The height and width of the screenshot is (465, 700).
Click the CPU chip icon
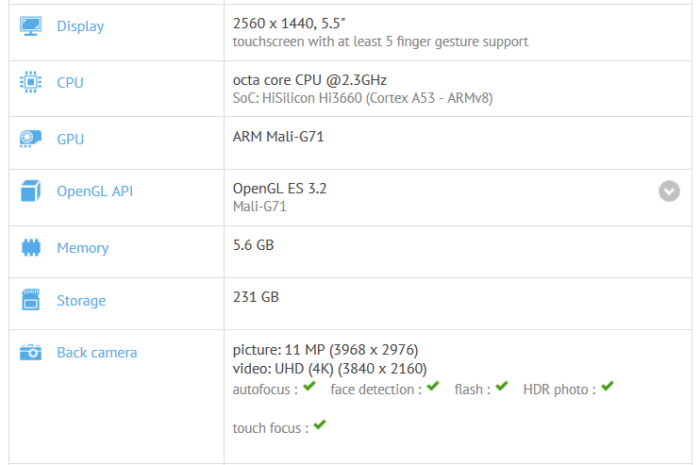click(30, 82)
